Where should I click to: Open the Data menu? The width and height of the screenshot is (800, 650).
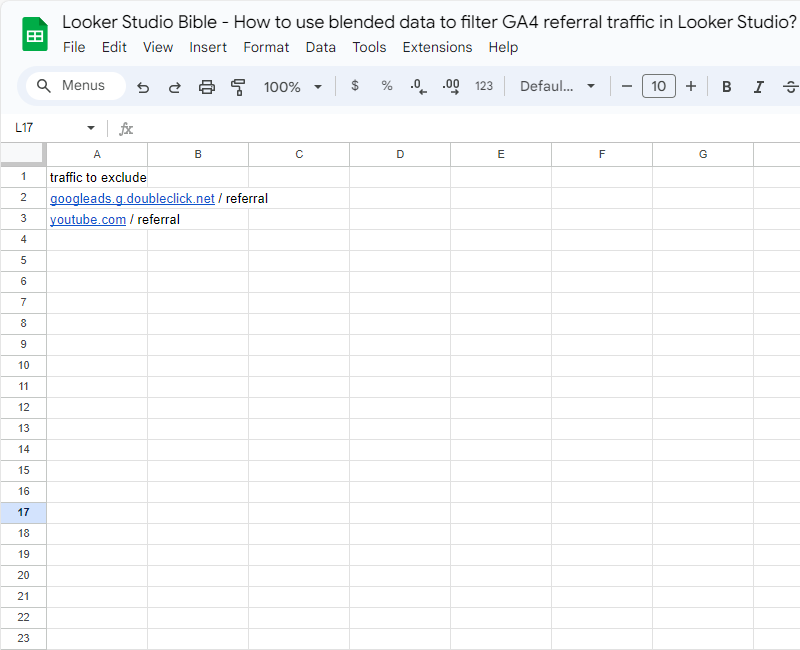click(320, 47)
